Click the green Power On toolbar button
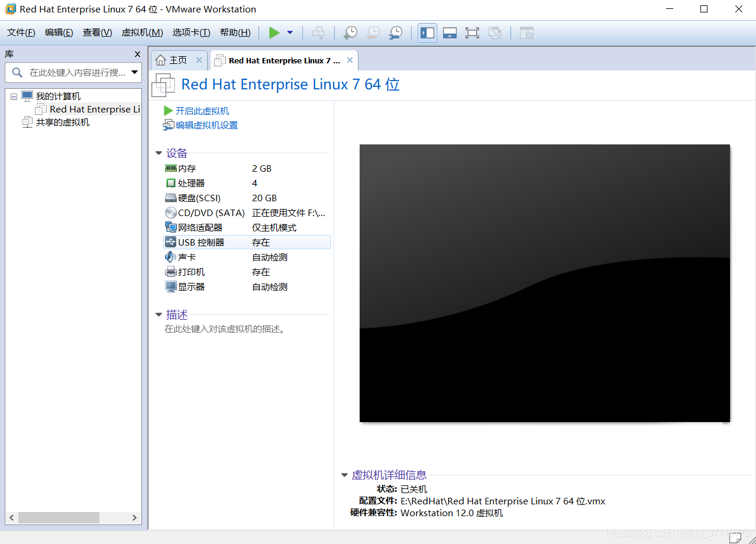The height and width of the screenshot is (544, 756). coord(274,33)
